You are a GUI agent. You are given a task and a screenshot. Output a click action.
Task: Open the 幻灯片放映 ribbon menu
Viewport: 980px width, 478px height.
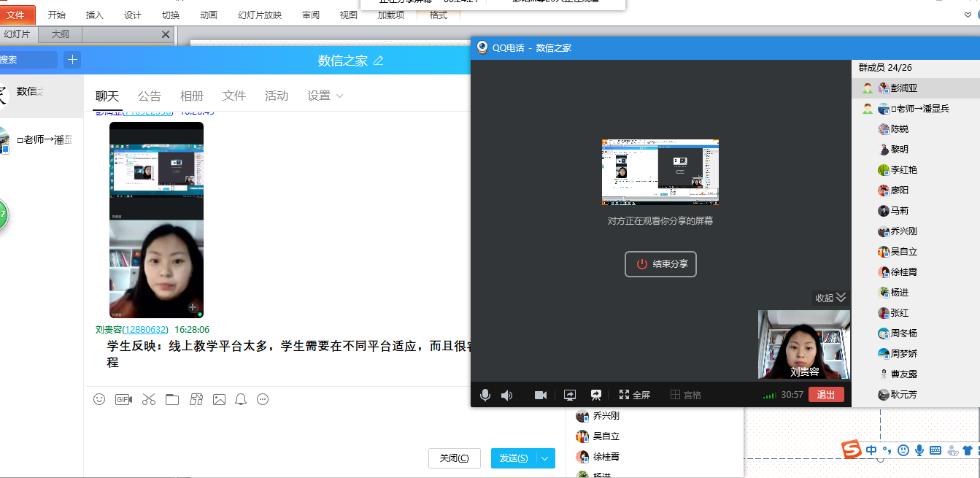pos(259,15)
